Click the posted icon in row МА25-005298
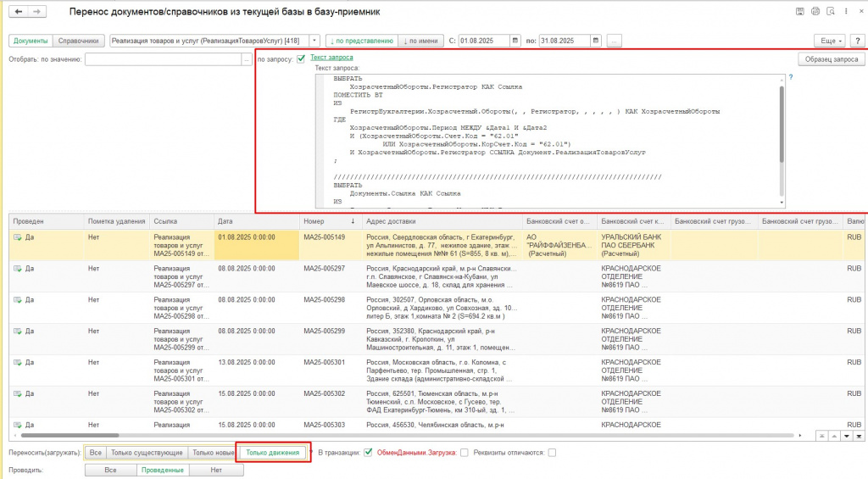Screen dimensions: 868x479 coord(18,299)
